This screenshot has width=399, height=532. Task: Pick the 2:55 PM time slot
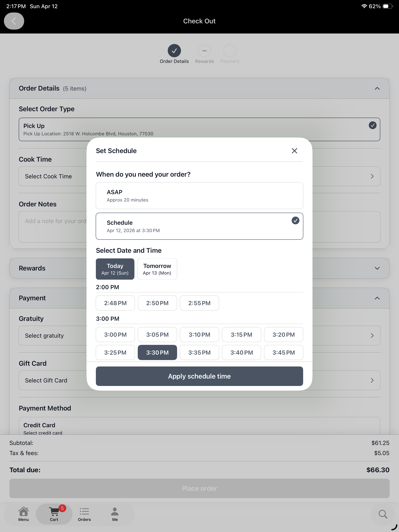coord(199,303)
